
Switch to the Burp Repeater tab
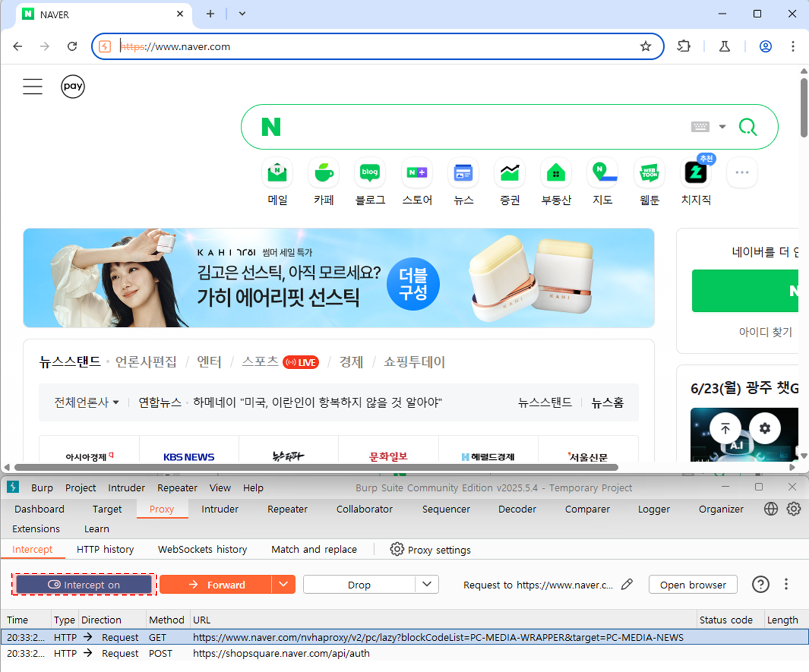[x=287, y=509]
